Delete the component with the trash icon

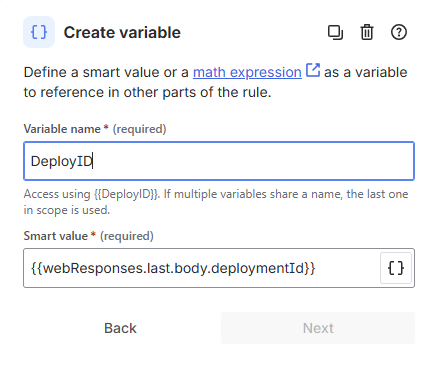point(367,32)
